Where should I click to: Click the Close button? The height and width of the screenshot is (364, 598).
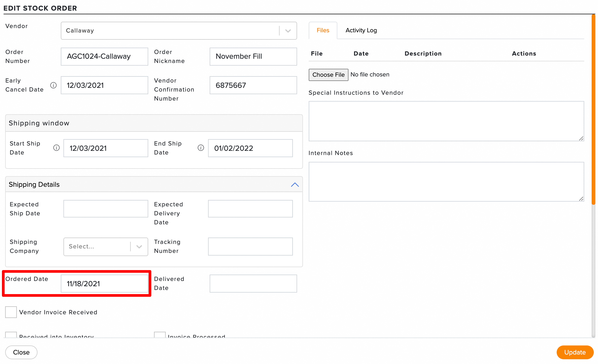(x=21, y=352)
